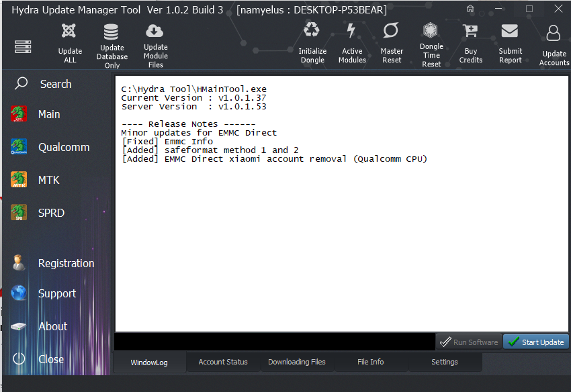Minimize the Hydra Update Manager window
This screenshot has width=571, height=392.
pos(499,9)
